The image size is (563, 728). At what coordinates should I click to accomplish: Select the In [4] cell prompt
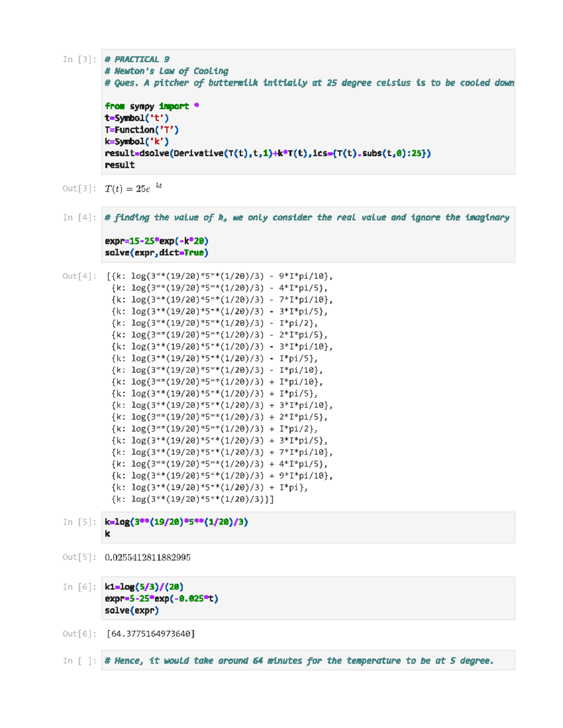tap(79, 218)
